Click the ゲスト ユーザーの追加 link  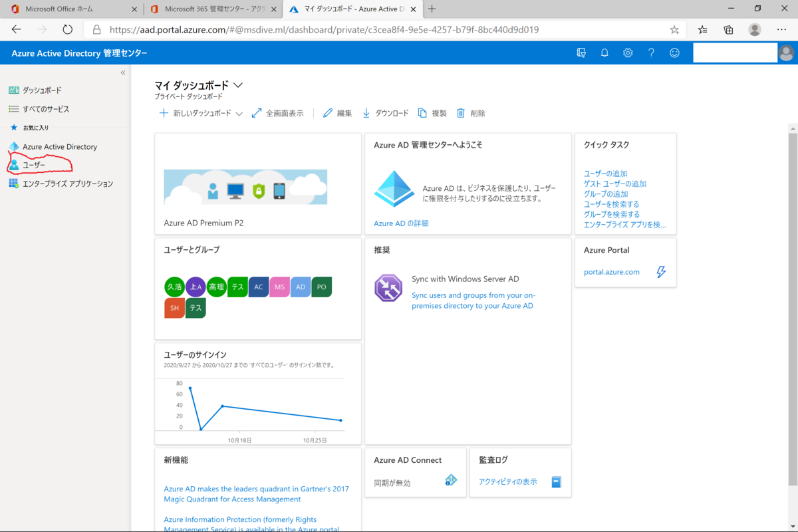(615, 184)
